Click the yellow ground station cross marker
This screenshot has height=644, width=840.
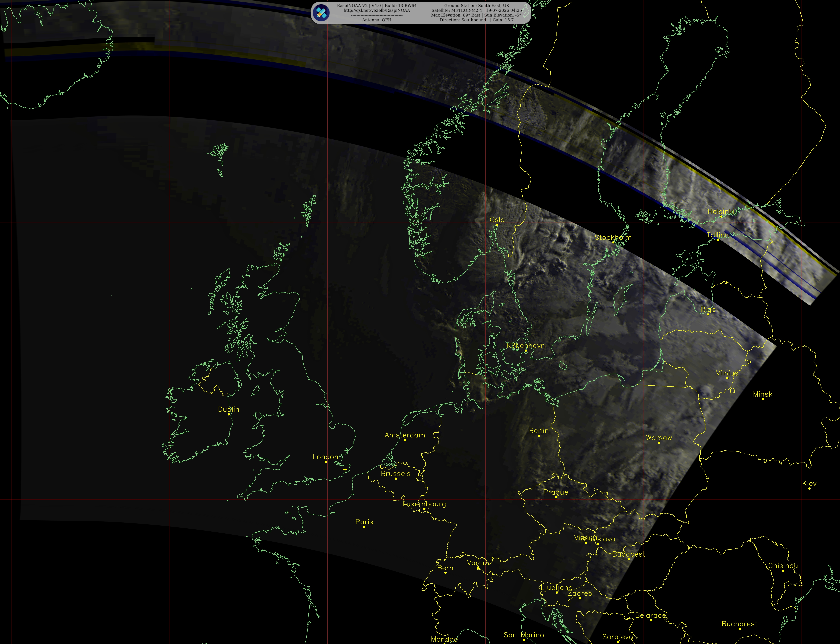coord(345,470)
